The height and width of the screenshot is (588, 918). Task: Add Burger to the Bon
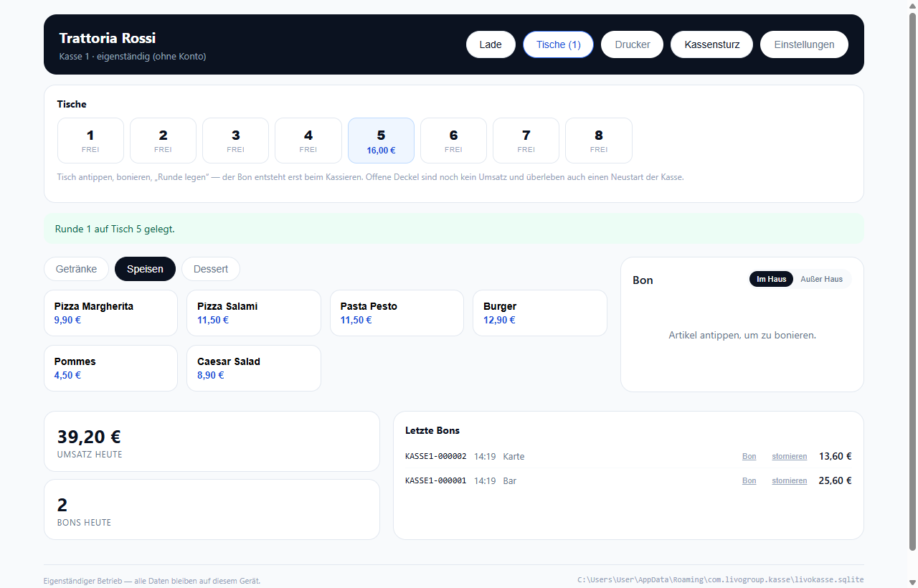pyautogui.click(x=540, y=313)
